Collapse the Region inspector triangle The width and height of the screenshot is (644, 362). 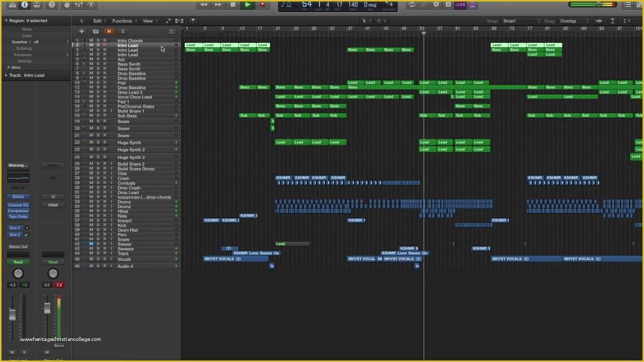coord(6,21)
